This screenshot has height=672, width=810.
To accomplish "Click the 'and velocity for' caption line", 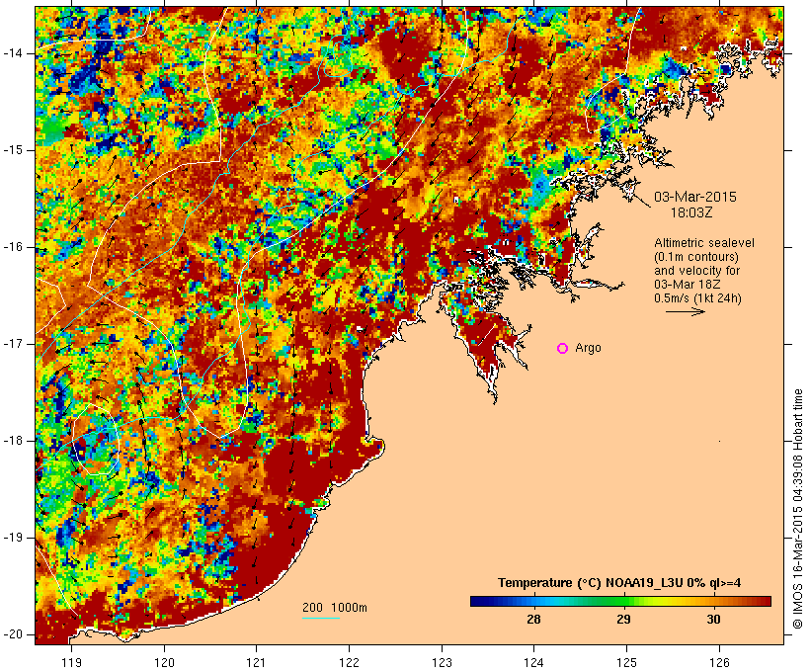I will [x=696, y=271].
